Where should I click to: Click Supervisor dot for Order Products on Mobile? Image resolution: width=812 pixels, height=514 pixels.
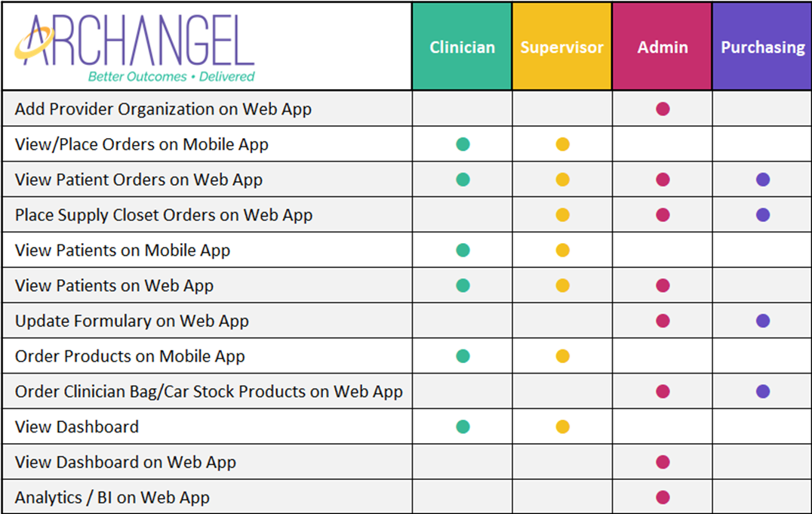(x=562, y=356)
